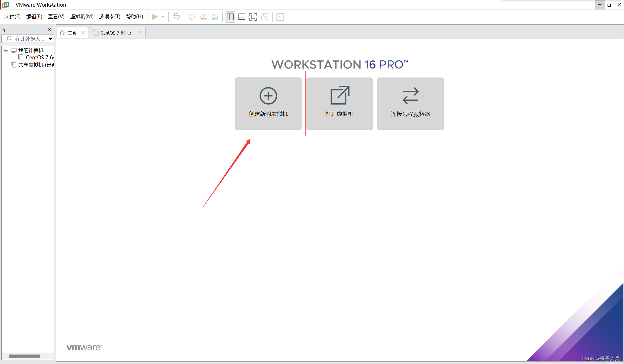The image size is (624, 364).
Task: Toggle the thumbnail bar view
Action: pos(242,17)
